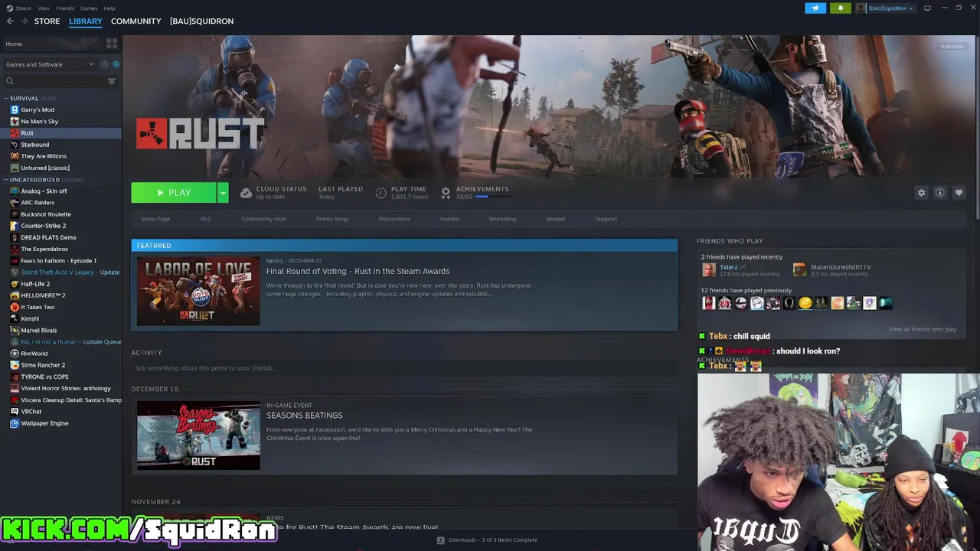Screen dimensions: 980x551
Task: Open the Workshop link
Action: click(502, 219)
